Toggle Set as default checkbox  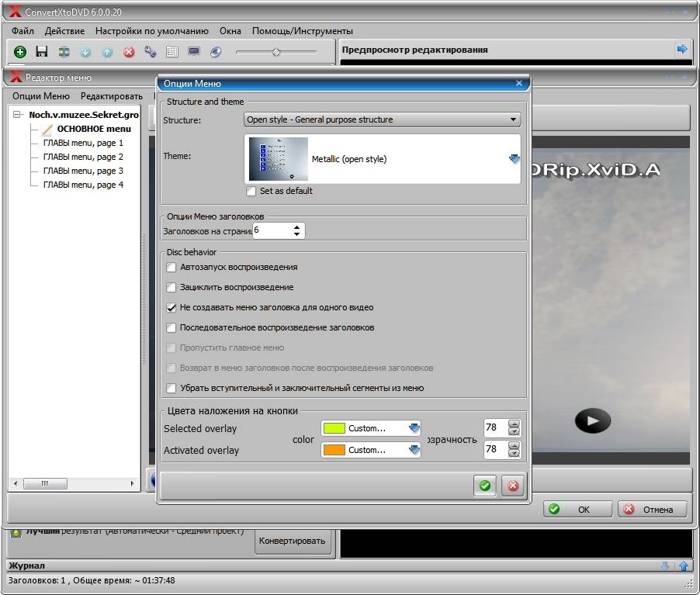pos(251,191)
